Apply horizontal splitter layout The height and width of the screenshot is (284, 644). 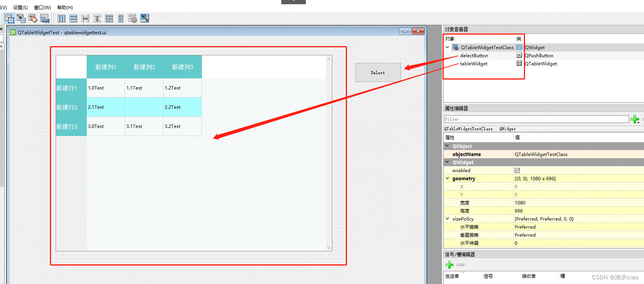tap(85, 18)
